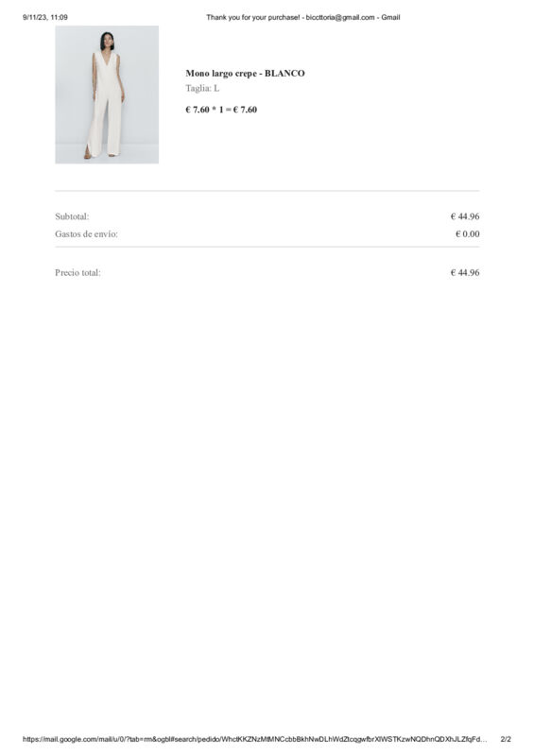The height and width of the screenshot is (756, 534).
Task: Click the model's head in the product photo
Action: tap(107, 41)
